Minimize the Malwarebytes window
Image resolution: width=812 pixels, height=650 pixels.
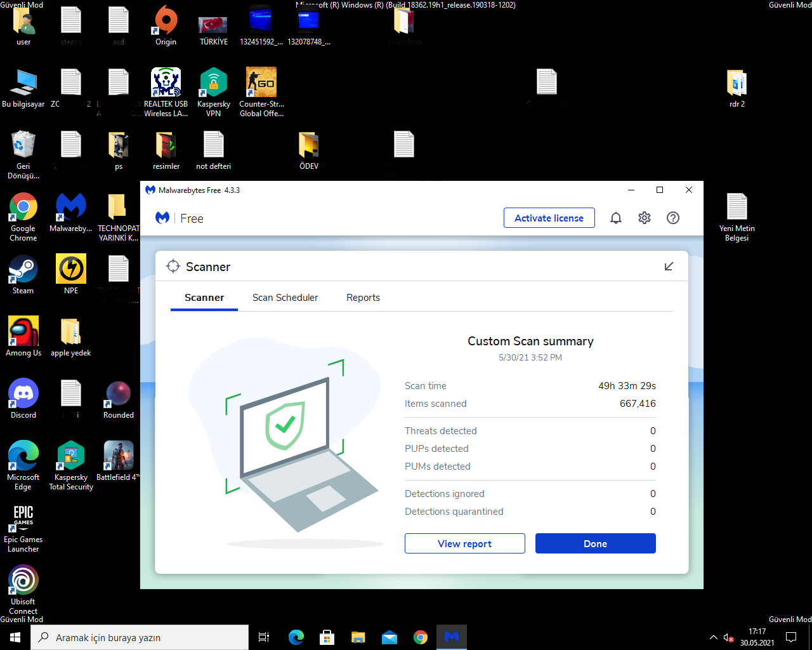[631, 190]
